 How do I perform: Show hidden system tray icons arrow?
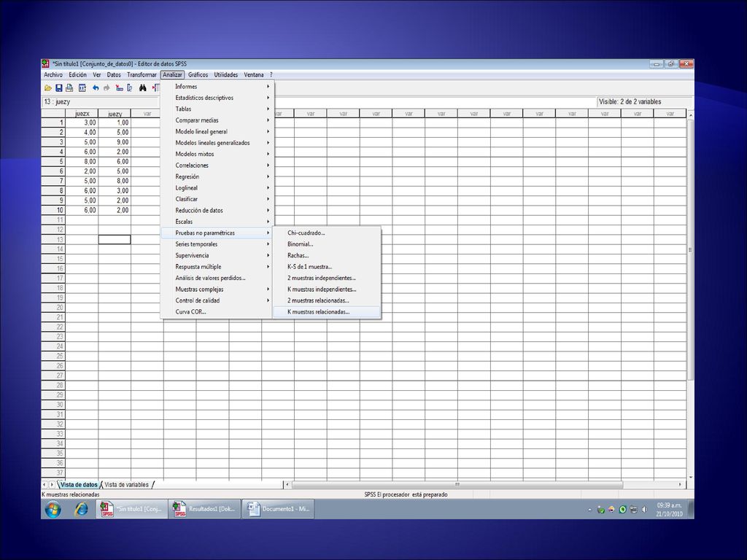pos(589,510)
